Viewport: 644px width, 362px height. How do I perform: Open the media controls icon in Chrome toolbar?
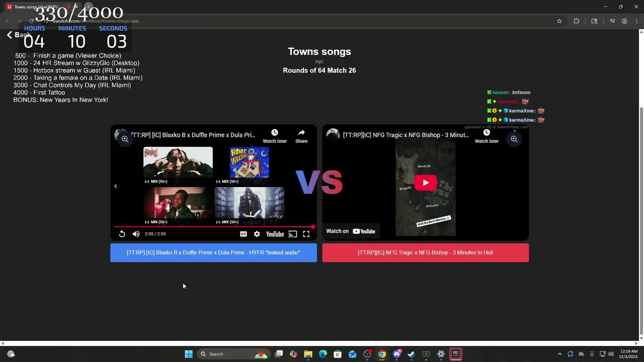click(612, 21)
